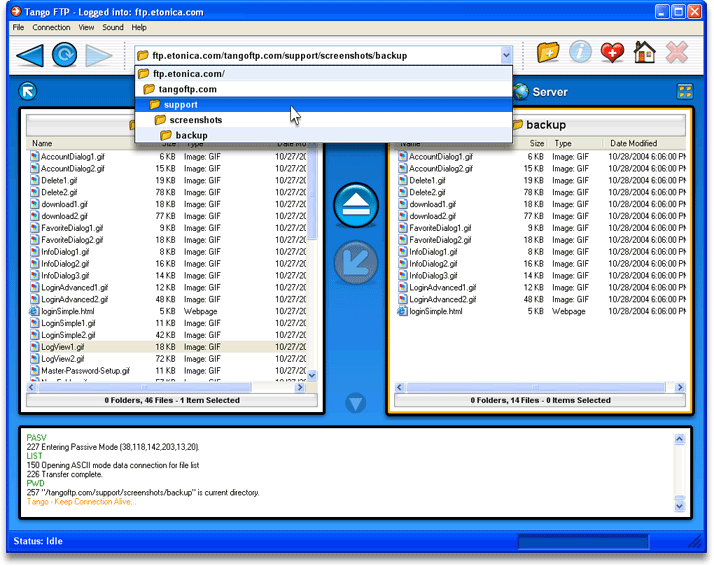
Task: Open the address path dropdown arrow
Action: pyautogui.click(x=506, y=56)
